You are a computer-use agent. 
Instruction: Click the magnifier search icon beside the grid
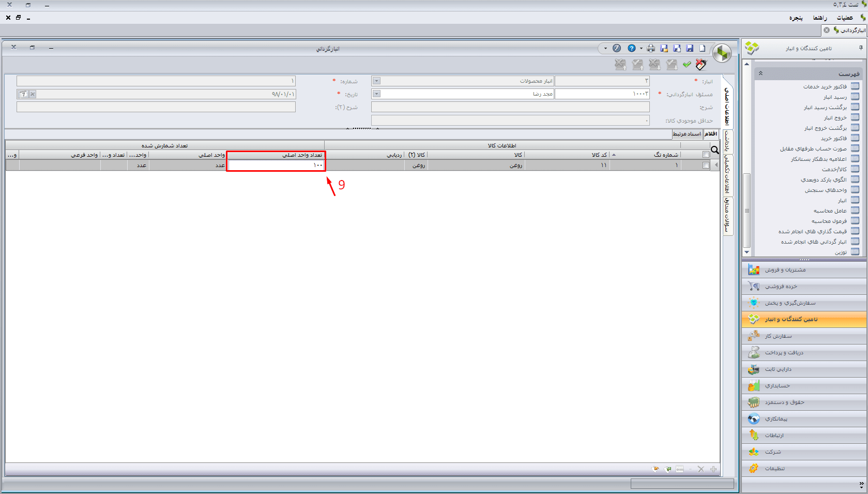715,150
